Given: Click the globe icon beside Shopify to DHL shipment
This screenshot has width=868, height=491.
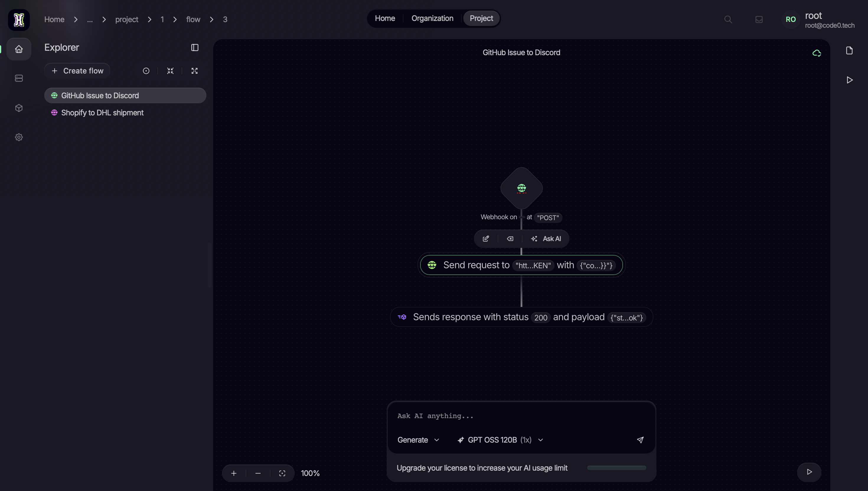Looking at the screenshot, I should [x=54, y=113].
